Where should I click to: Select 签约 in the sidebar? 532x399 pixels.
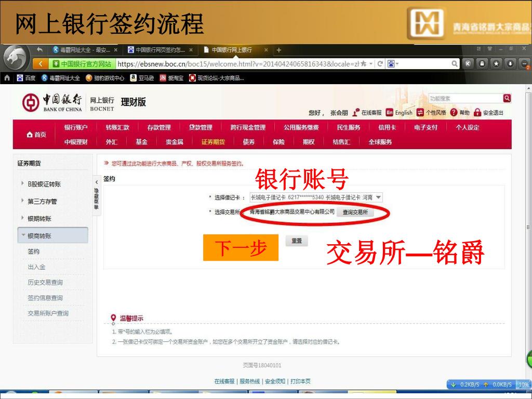(34, 251)
